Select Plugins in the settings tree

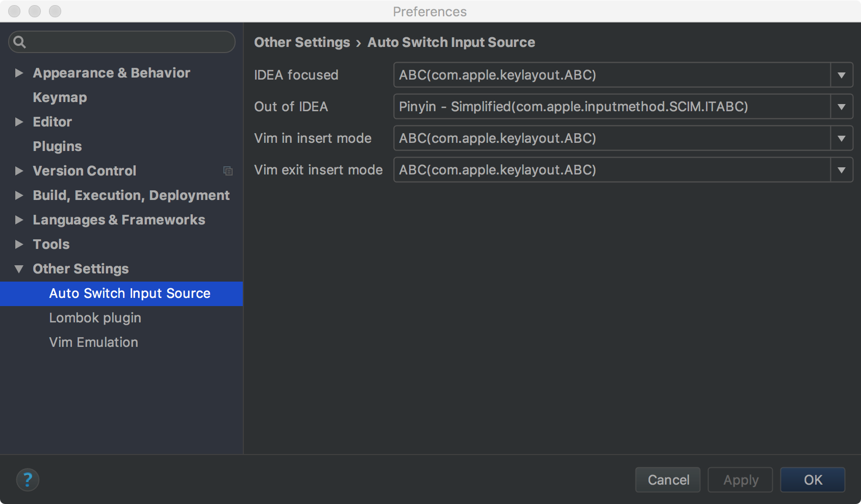tap(57, 146)
